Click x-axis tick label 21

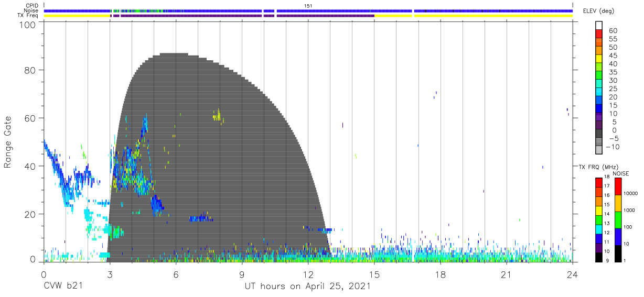pyautogui.click(x=507, y=274)
